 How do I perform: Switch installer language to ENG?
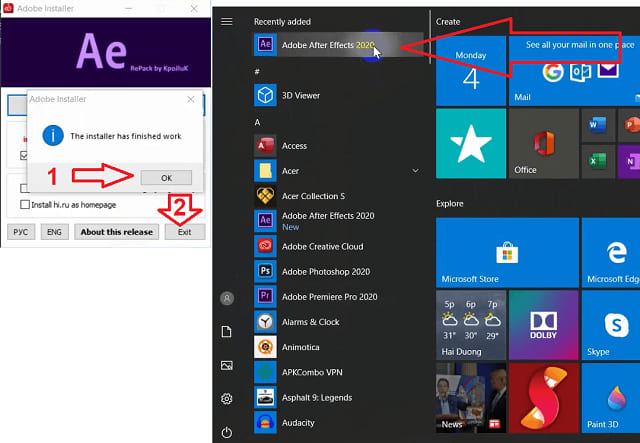(x=54, y=232)
